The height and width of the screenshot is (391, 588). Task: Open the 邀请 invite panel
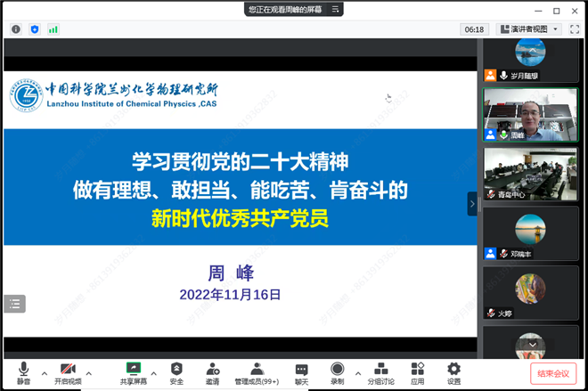point(213,373)
